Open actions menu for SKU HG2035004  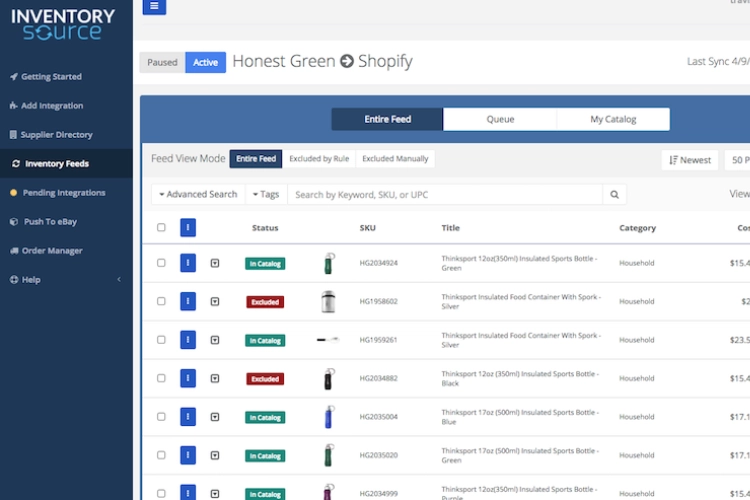pyautogui.click(x=188, y=417)
